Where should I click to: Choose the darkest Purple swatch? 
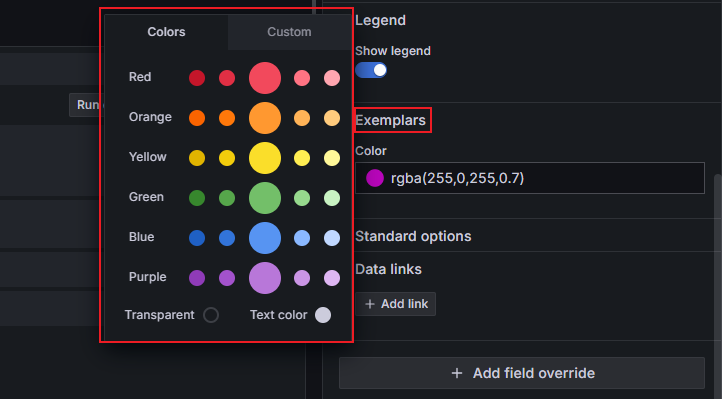[197, 278]
